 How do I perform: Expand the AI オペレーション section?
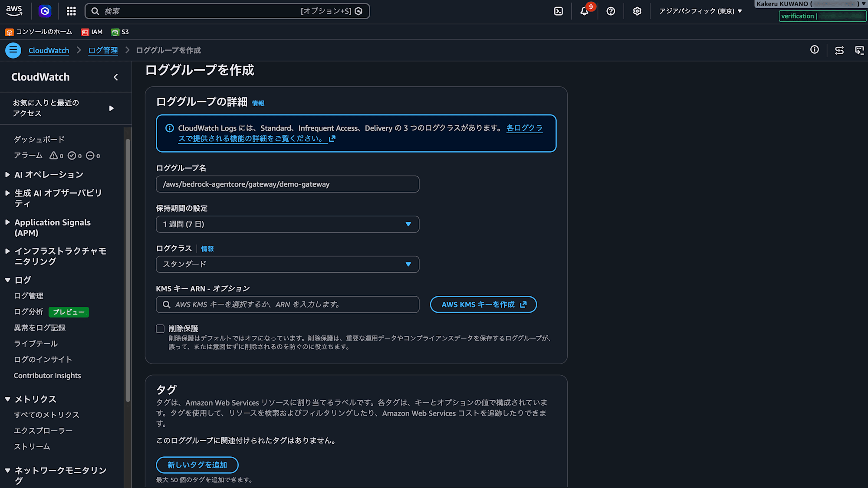(x=7, y=175)
